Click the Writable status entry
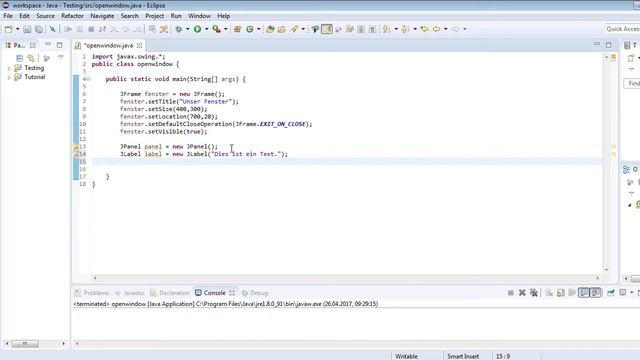 click(x=406, y=356)
